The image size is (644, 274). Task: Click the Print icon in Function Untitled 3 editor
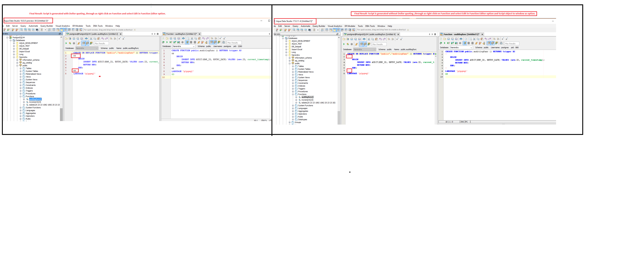pos(183,39)
